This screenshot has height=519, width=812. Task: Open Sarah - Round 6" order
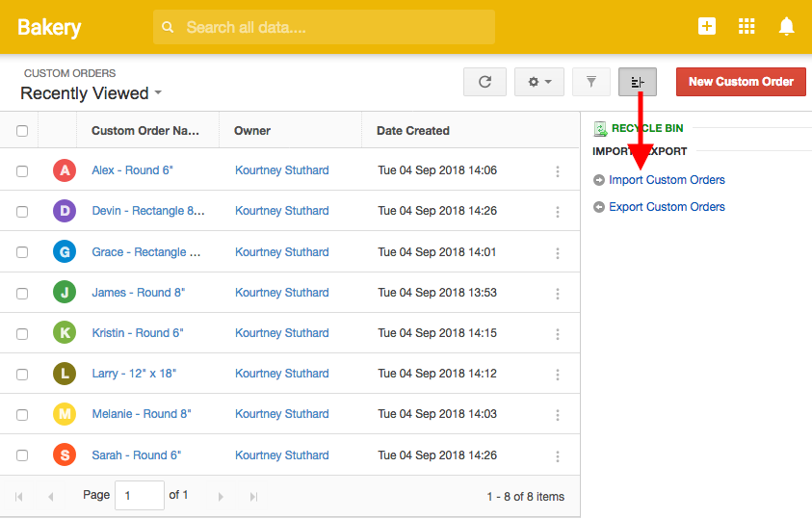[136, 455]
